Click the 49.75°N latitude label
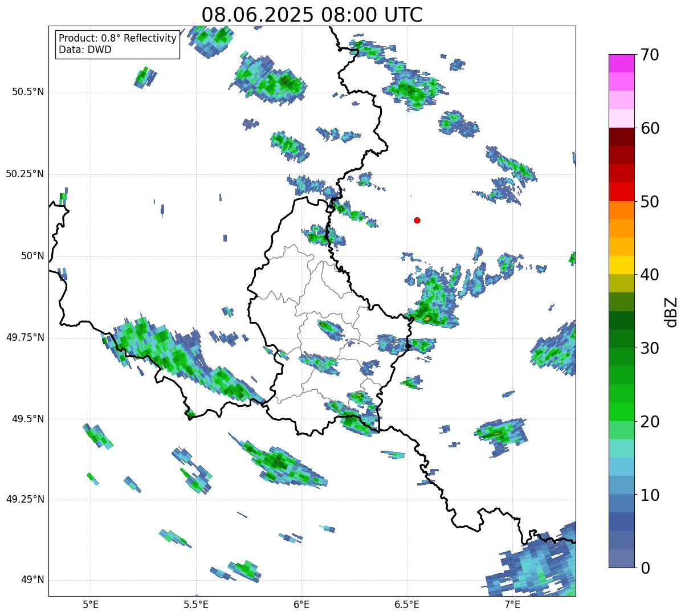The height and width of the screenshot is (616, 685). coord(25,337)
